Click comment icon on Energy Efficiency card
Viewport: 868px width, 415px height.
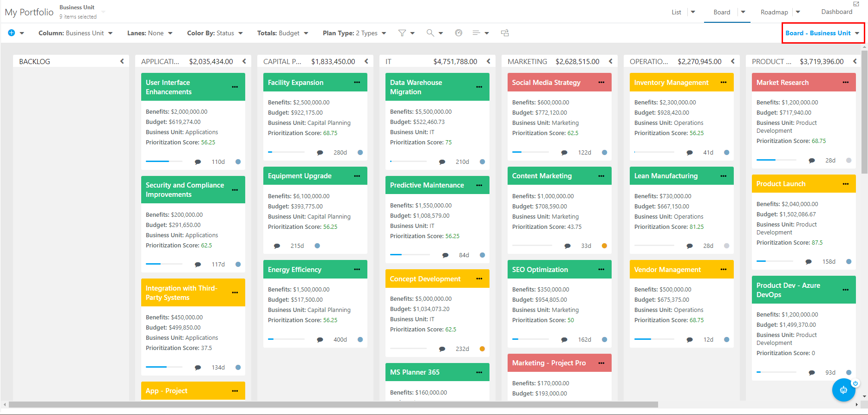point(320,340)
